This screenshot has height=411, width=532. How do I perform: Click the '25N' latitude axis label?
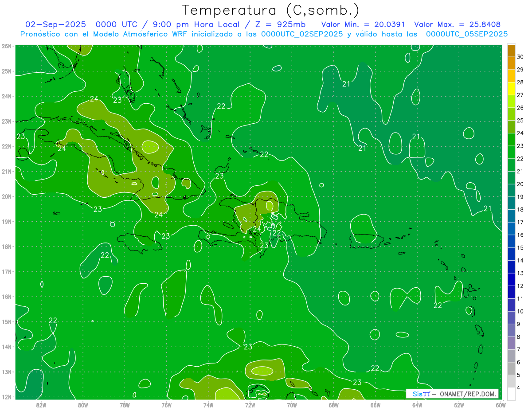(x=6, y=71)
